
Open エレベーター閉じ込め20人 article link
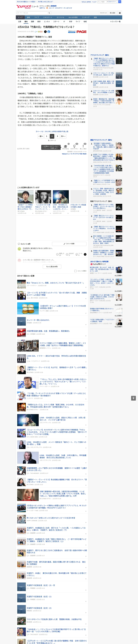[x=38, y=320]
